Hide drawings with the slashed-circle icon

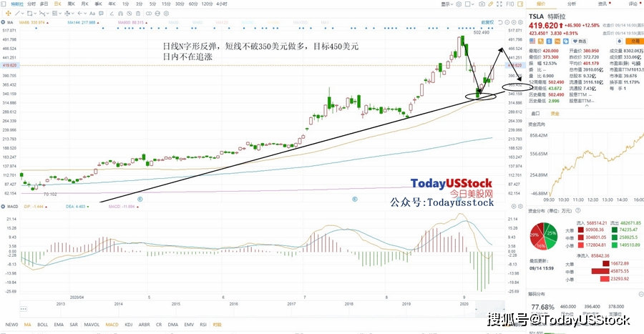129,14
